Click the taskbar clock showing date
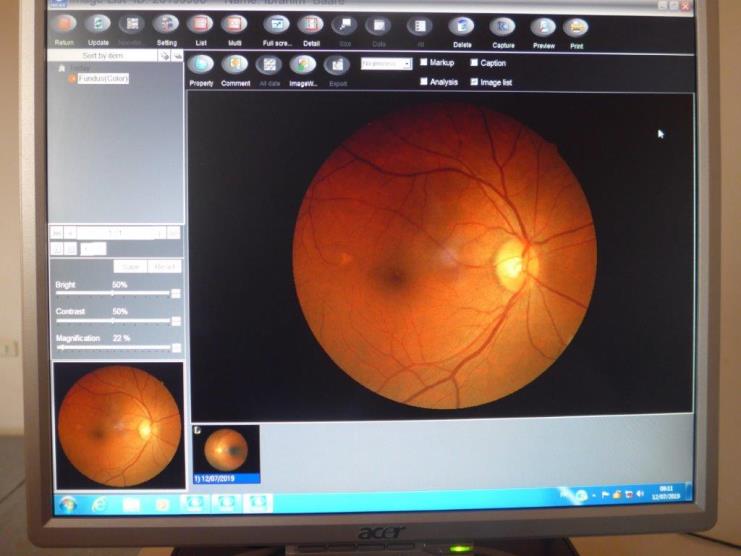The width and height of the screenshot is (741, 556). pos(665,493)
